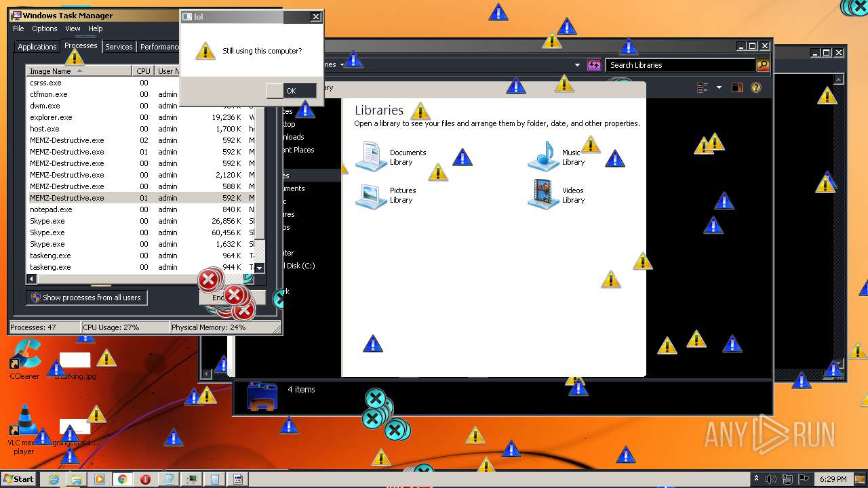Select MEMZ-Destructive.exe row using 2,120 K
The width and height of the screenshot is (868, 488).
tap(140, 175)
